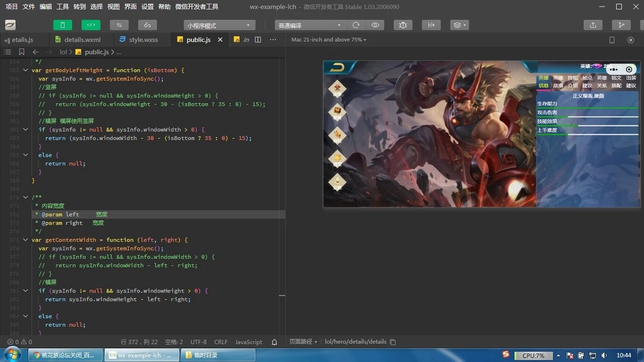Open the 普通编译 compile mode dropdown

pos(311,25)
